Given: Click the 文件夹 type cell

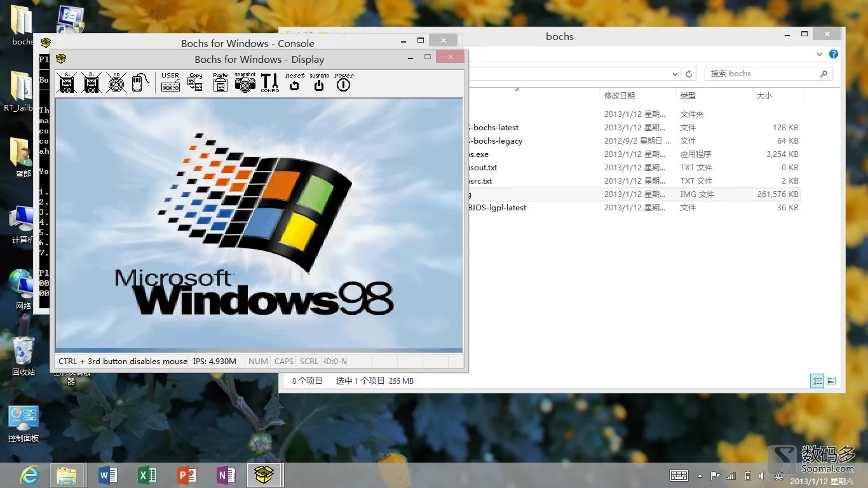Looking at the screenshot, I should [x=692, y=114].
